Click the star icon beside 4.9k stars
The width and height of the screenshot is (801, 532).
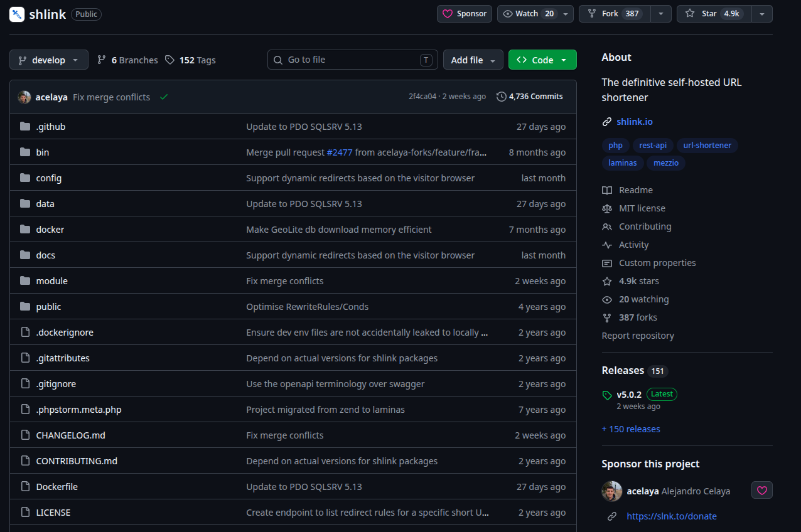tap(606, 281)
